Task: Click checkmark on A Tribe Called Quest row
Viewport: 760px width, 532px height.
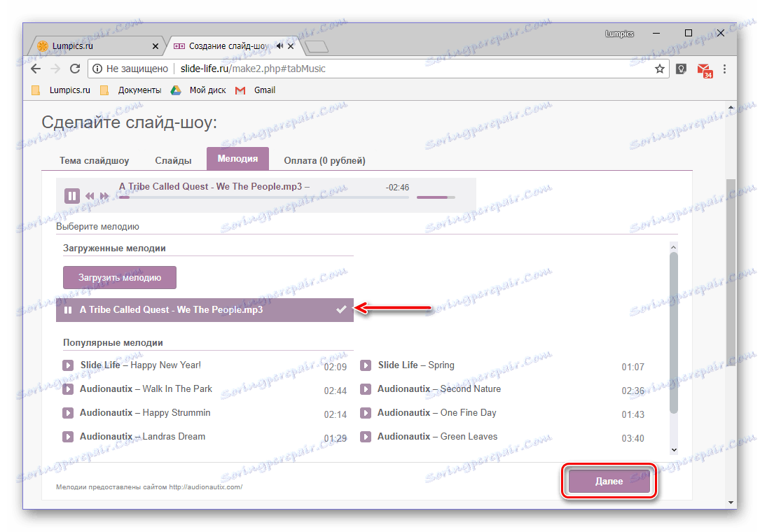Action: [x=341, y=309]
